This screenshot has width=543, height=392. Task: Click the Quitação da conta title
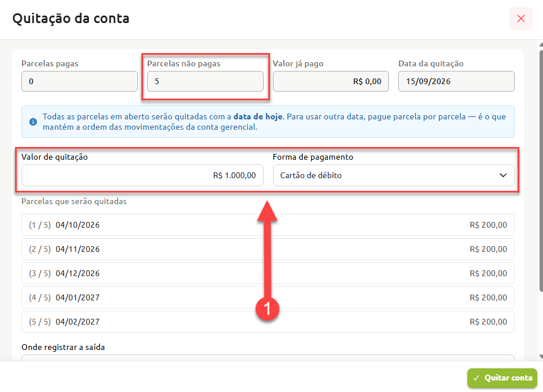71,18
